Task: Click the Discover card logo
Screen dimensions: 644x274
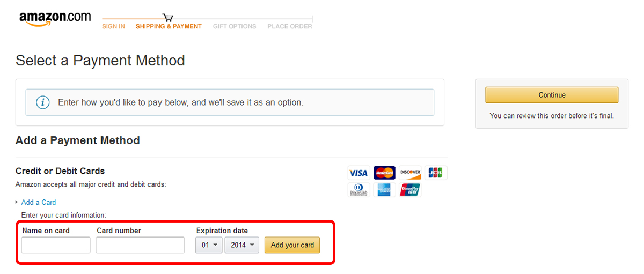Action: tap(411, 173)
